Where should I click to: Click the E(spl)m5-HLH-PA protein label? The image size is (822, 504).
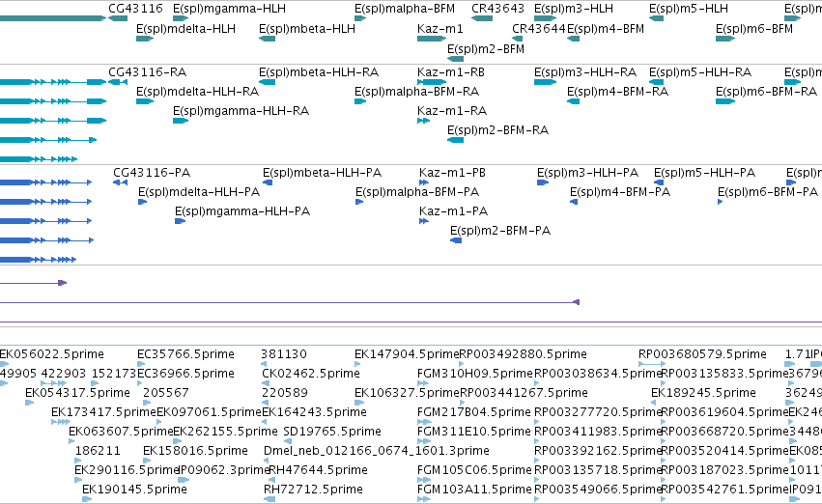pos(704,173)
